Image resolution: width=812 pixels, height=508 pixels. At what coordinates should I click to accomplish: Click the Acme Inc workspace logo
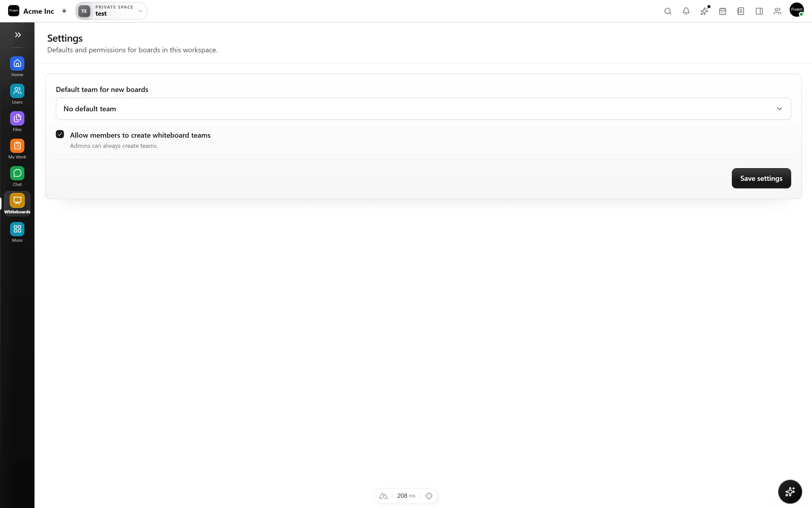pyautogui.click(x=14, y=11)
